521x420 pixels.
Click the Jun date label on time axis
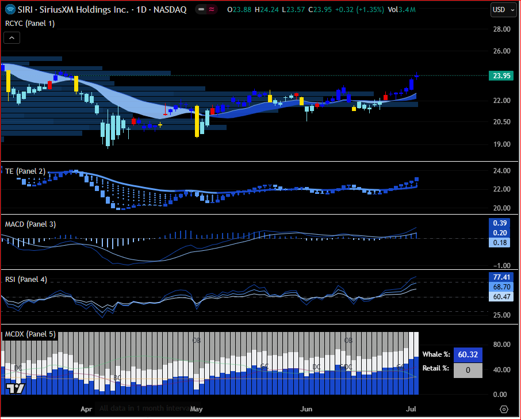tap(306, 409)
